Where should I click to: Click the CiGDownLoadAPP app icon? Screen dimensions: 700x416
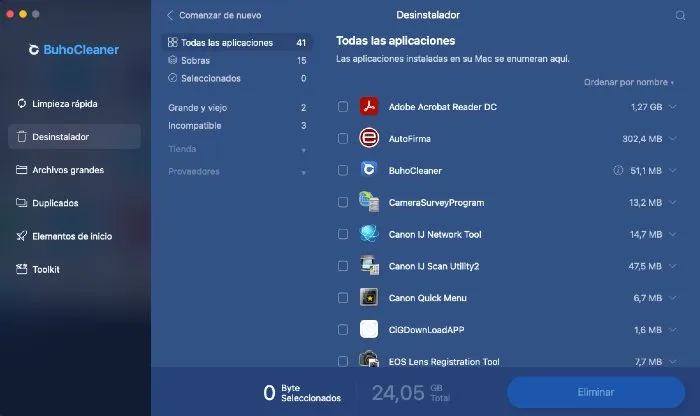click(369, 329)
